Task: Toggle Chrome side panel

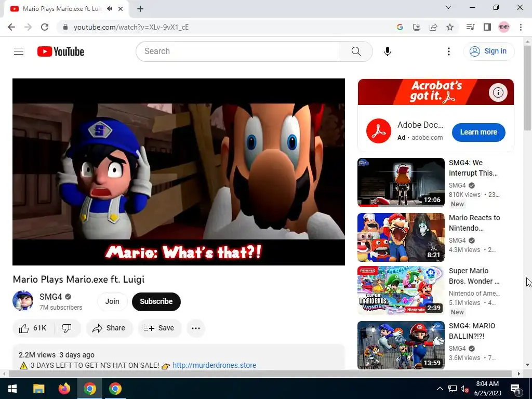Action: 487,27
